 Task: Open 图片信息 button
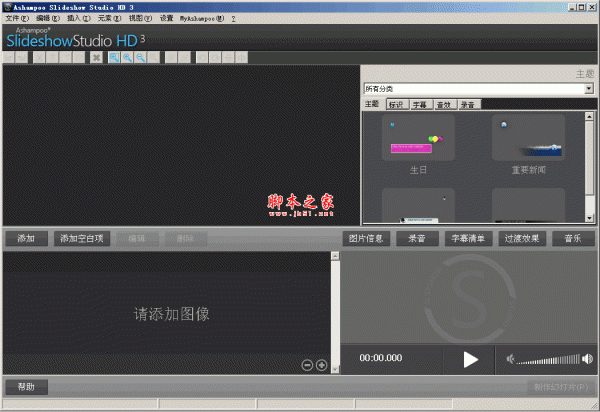point(366,239)
